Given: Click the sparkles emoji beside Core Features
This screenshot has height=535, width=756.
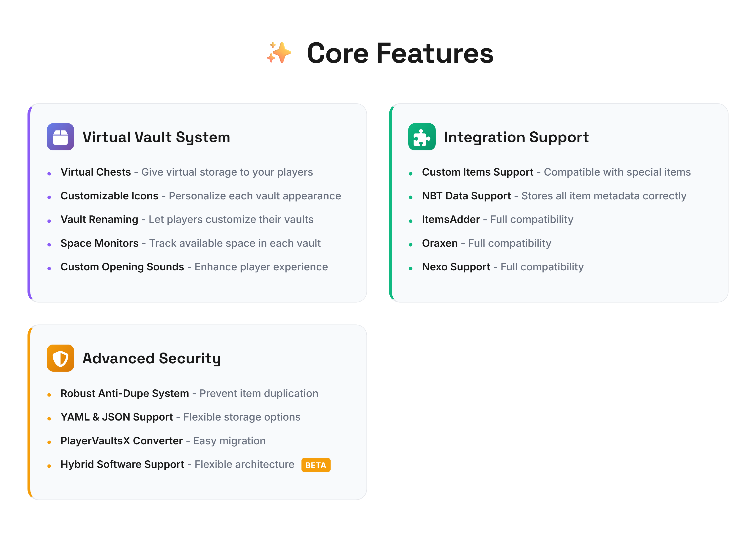Looking at the screenshot, I should [x=279, y=53].
